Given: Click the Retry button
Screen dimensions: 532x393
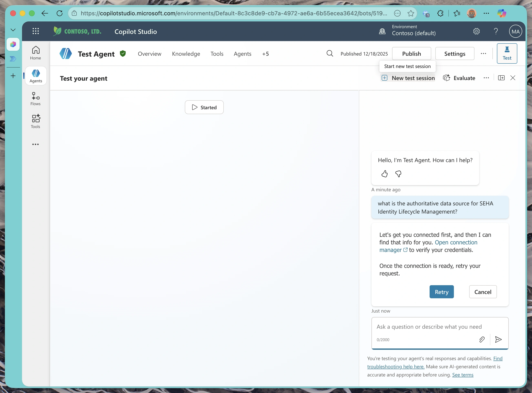Looking at the screenshot, I should tap(441, 292).
